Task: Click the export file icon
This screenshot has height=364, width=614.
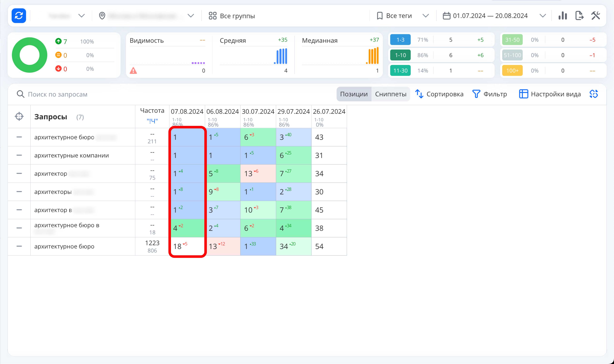Action: (x=579, y=16)
